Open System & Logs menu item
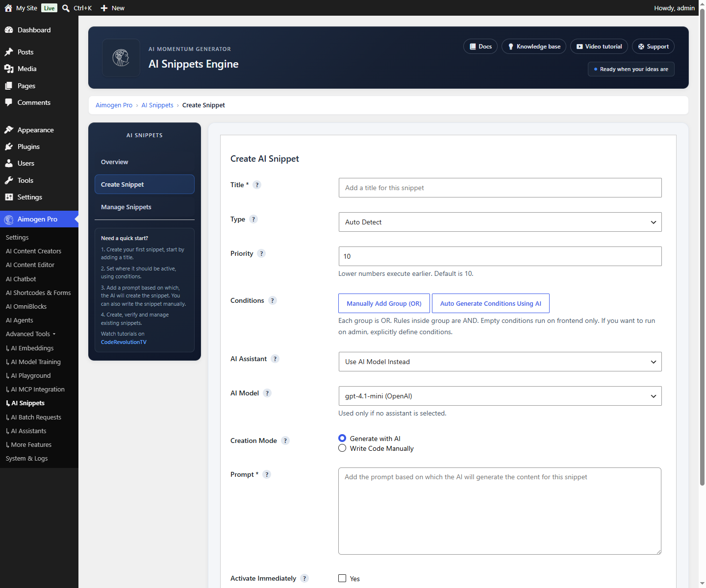The image size is (706, 588). pyautogui.click(x=26, y=458)
